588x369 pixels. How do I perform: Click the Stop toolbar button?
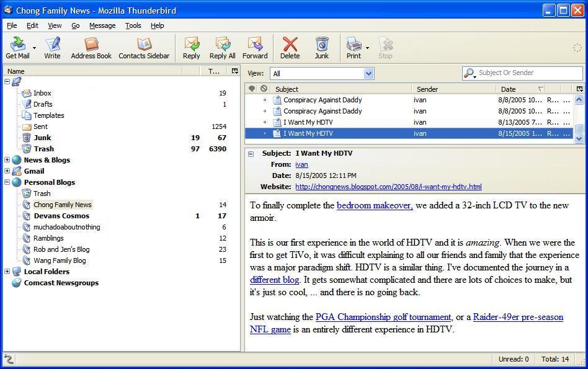(x=385, y=48)
